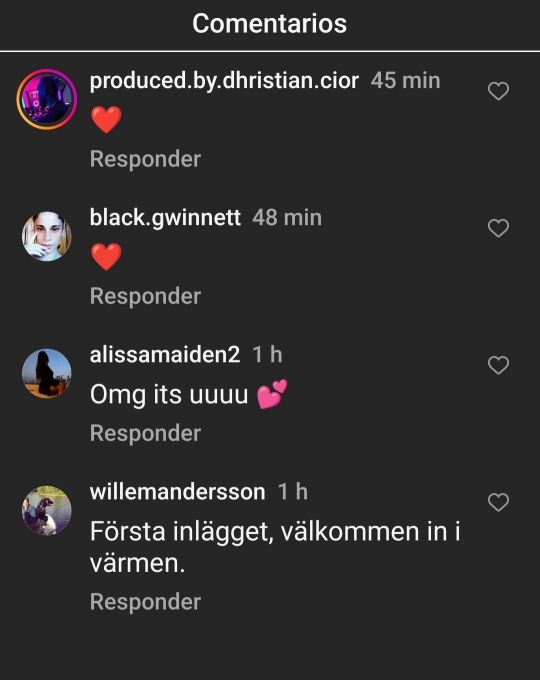Tap red heart emoji in black.gwinnett's comment
The width and height of the screenshot is (540, 680).
tap(106, 257)
